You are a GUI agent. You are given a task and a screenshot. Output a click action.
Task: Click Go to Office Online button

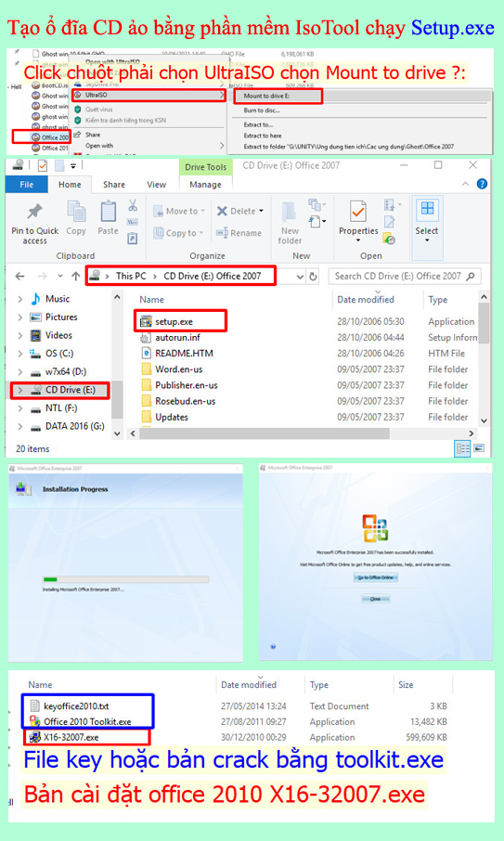pyautogui.click(x=375, y=577)
